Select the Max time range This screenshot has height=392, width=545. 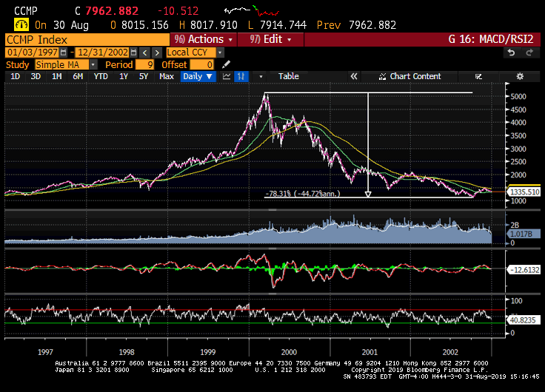tap(167, 76)
